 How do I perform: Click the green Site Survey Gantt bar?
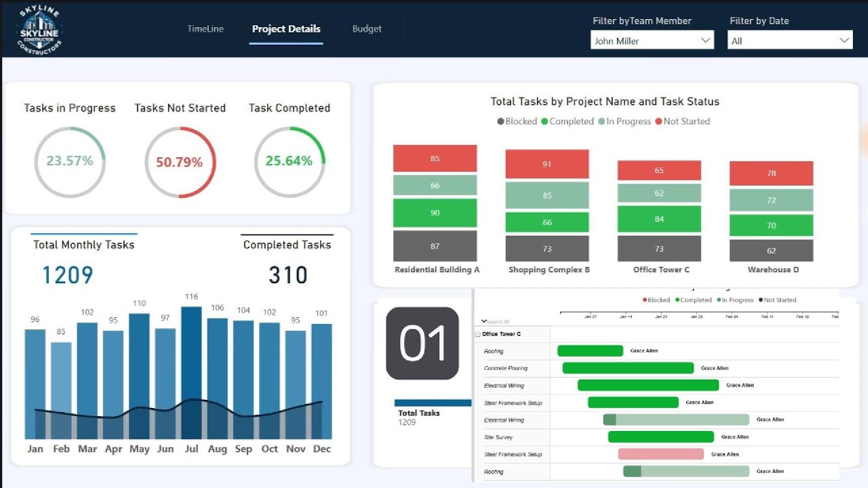pyautogui.click(x=661, y=437)
